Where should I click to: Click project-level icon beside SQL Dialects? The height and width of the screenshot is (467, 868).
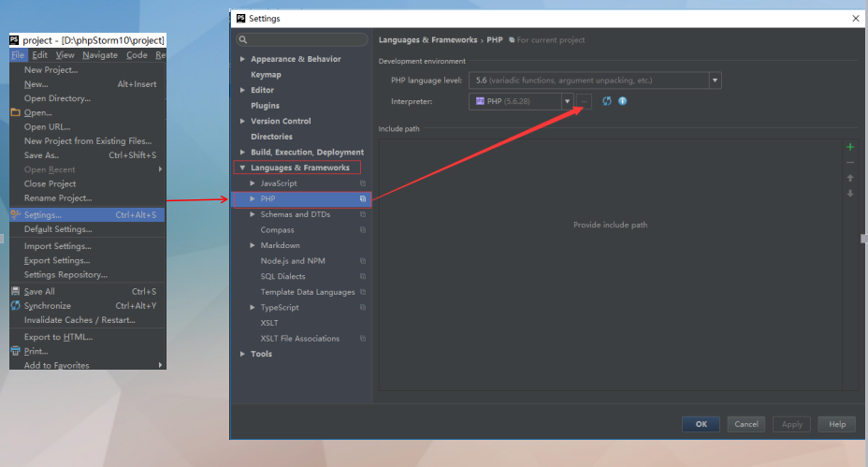point(363,276)
